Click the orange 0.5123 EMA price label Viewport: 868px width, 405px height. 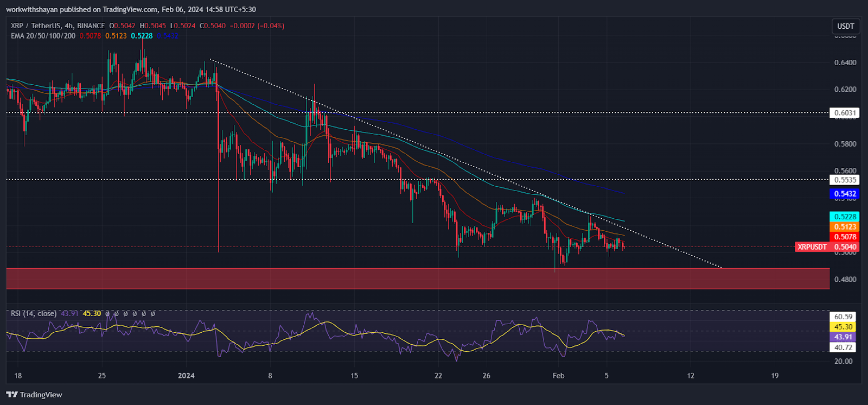coord(845,227)
